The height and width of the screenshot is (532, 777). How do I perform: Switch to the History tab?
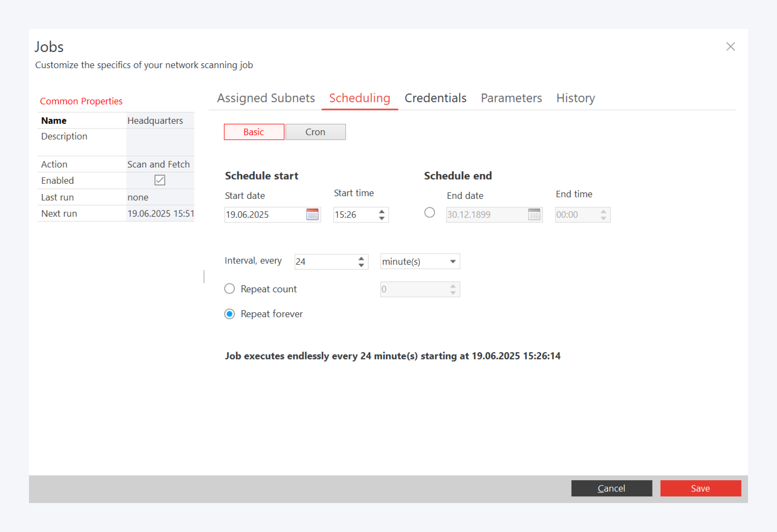575,98
